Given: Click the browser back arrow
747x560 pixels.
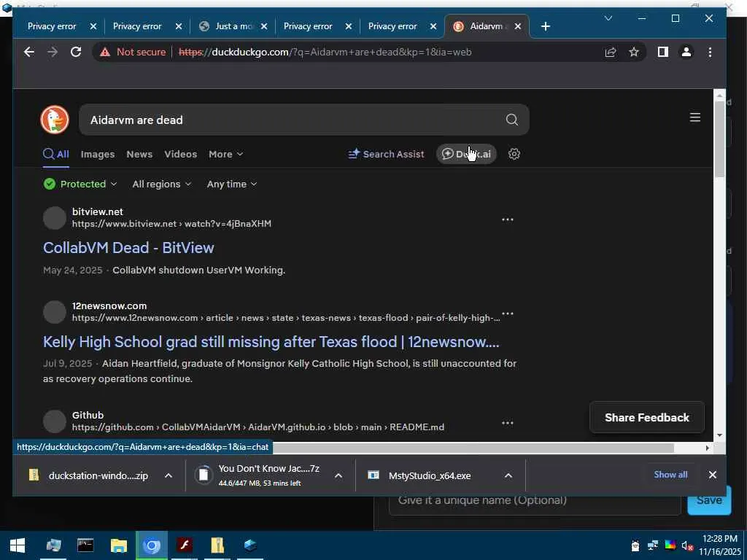Looking at the screenshot, I should [29, 52].
